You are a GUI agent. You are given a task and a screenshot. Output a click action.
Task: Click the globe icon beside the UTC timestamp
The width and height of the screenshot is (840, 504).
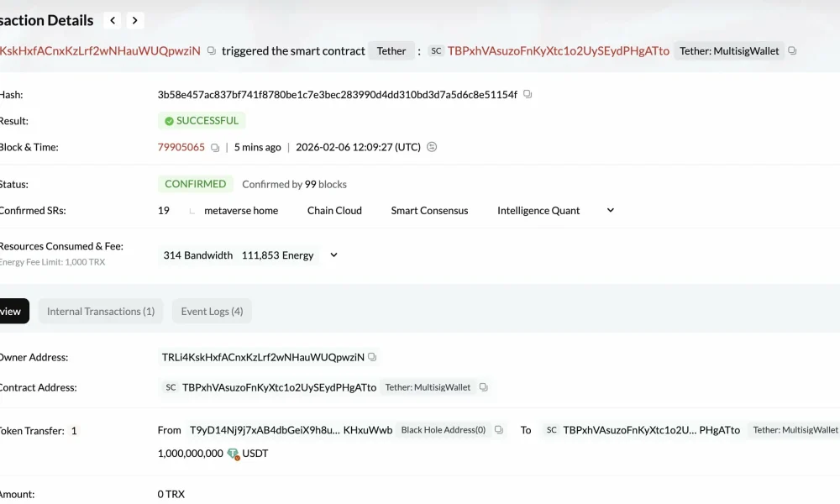point(431,146)
